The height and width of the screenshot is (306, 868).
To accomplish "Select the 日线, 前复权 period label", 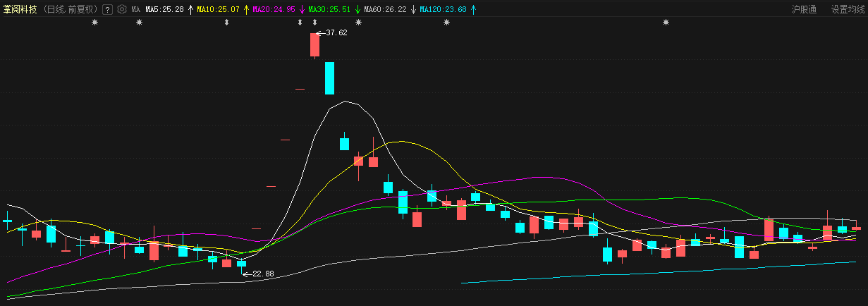I will (x=71, y=9).
